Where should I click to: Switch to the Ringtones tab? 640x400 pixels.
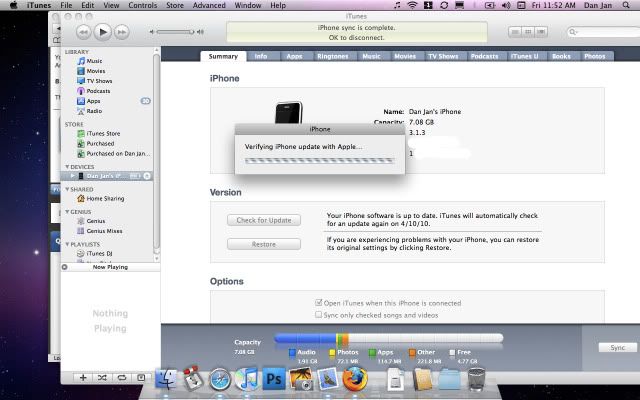coord(333,56)
